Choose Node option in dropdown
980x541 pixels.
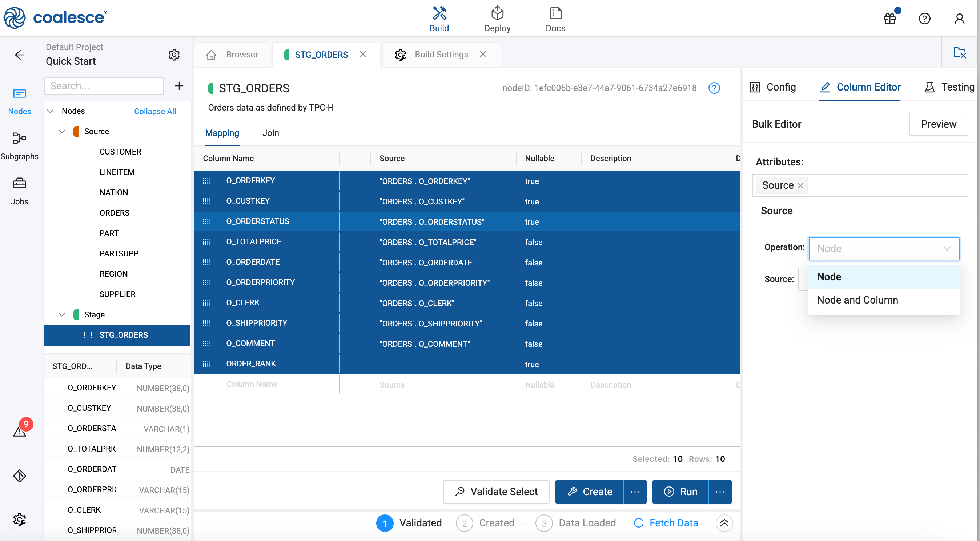[883, 277]
